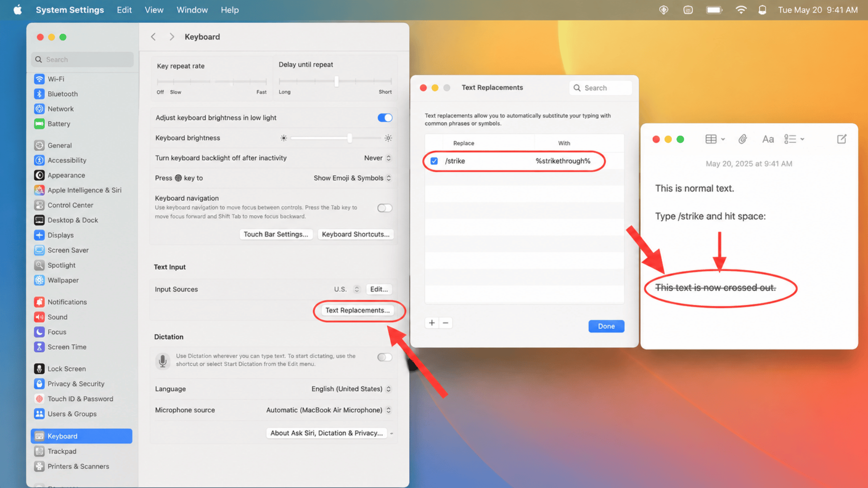Viewport: 868px width, 488px height.
Task: Adjust the Key repeat rate slider
Action: 212,82
